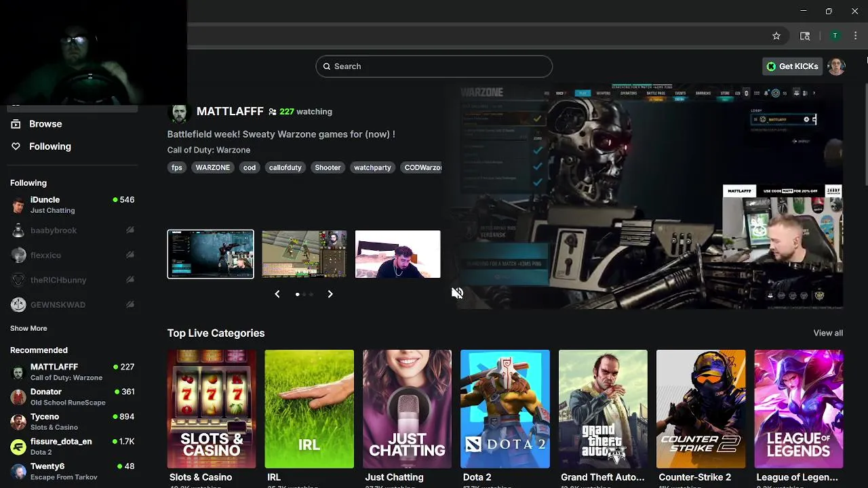Click offline icon beside theRICHbunny

click(130, 280)
